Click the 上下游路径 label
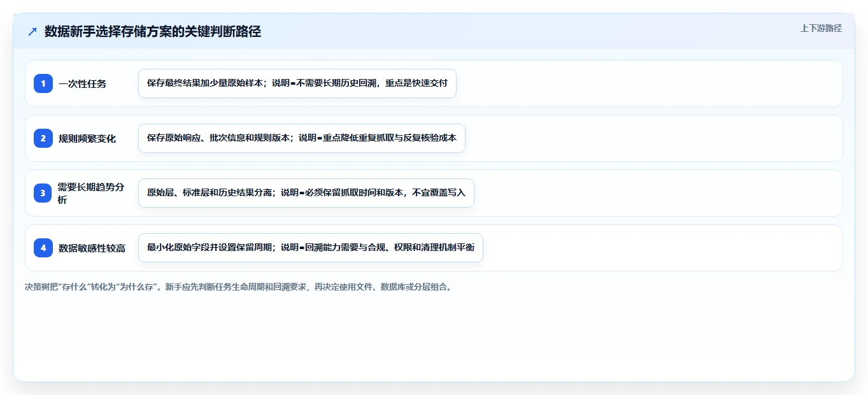This screenshot has height=395, width=868. 821,28
